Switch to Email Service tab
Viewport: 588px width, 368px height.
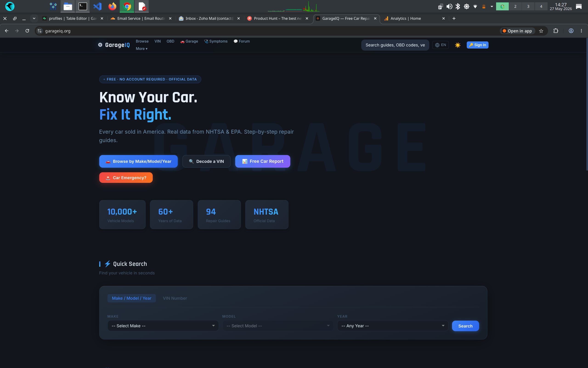pyautogui.click(x=141, y=18)
